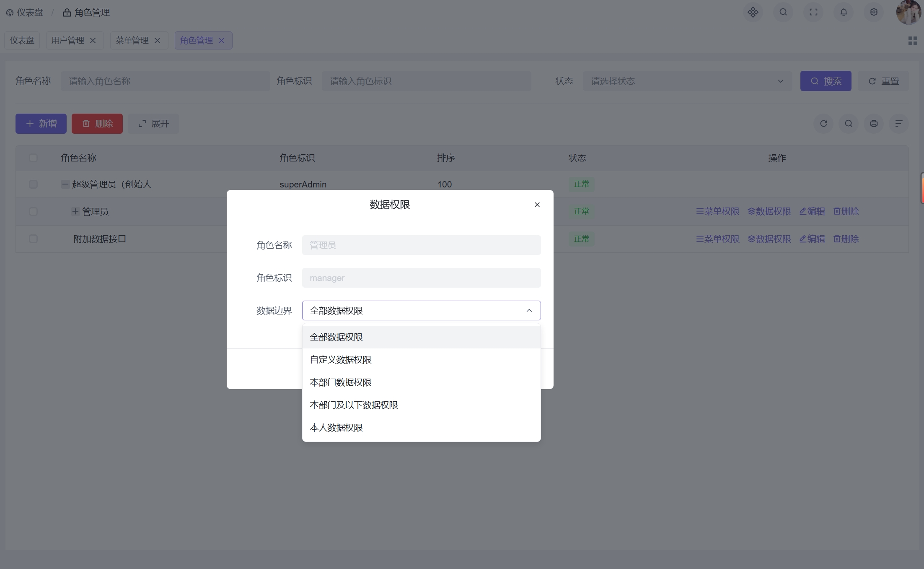Switch to the 用户管理 tab
The image size is (924, 569).
(67, 40)
